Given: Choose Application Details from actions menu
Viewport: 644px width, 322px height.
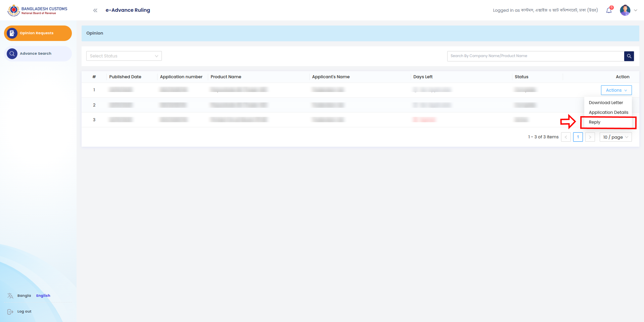Looking at the screenshot, I should point(608,112).
